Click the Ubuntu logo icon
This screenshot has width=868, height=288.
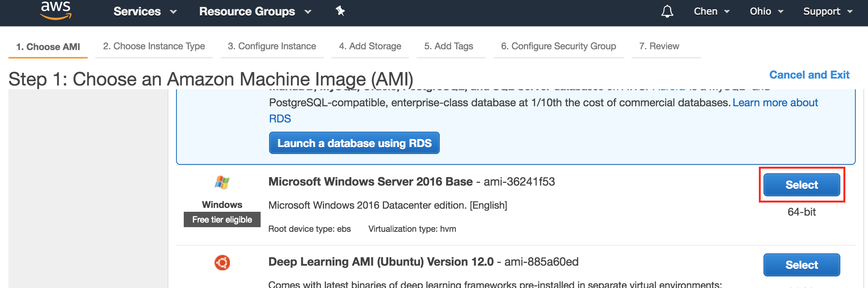(222, 263)
